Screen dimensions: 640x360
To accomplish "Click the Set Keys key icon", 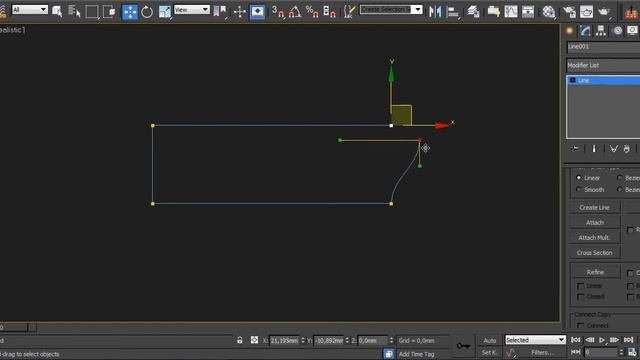I will [463, 346].
